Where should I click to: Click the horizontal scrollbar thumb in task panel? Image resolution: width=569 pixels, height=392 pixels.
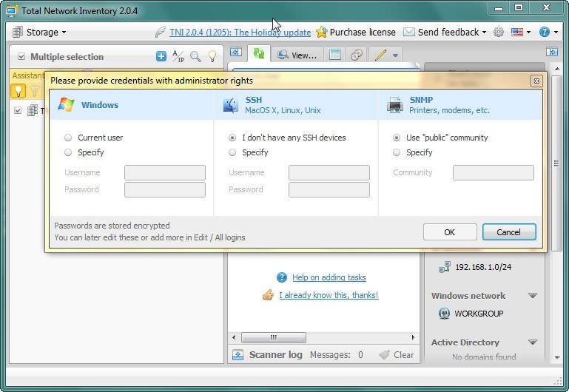(x=274, y=337)
